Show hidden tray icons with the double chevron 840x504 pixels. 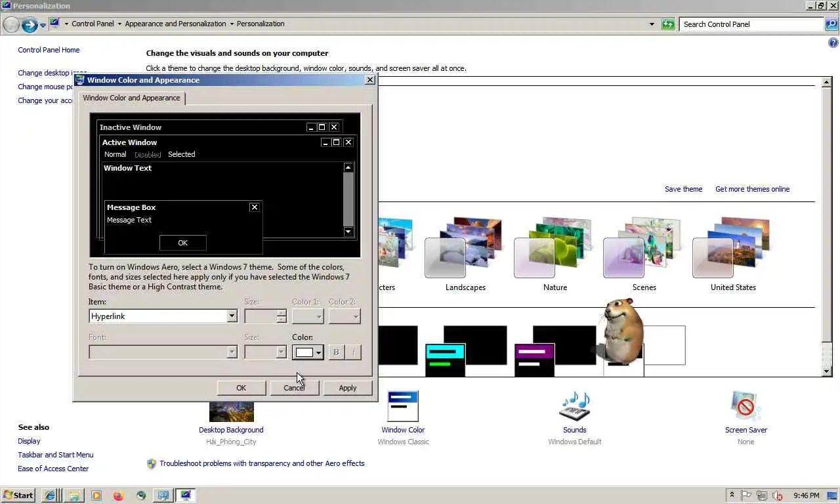(x=732, y=495)
